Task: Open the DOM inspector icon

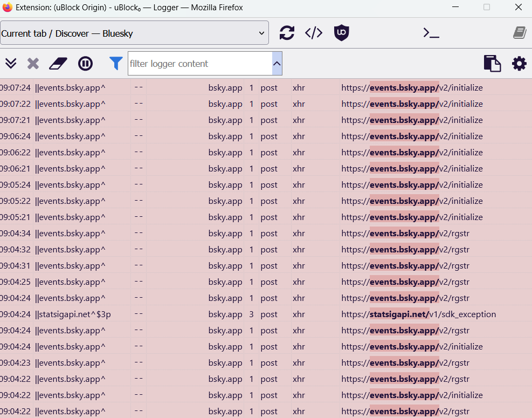Action: click(x=314, y=33)
